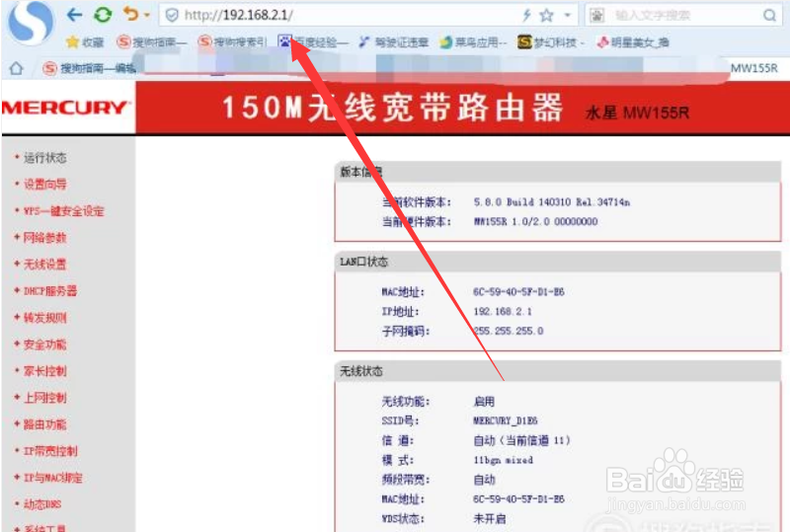Image resolution: width=790 pixels, height=532 pixels.
Task: Open the 收藏 favorites star button
Action: [85, 42]
